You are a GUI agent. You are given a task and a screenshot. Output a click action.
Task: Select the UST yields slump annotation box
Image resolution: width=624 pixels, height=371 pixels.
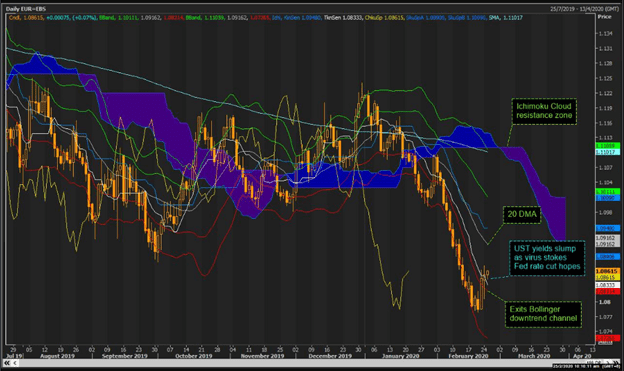coord(547,258)
